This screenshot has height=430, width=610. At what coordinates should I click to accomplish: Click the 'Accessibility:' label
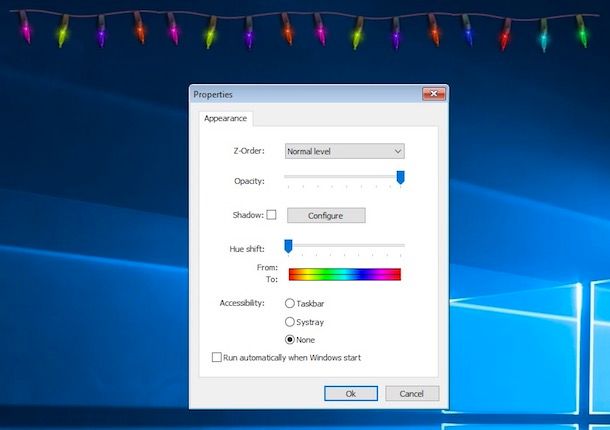[242, 303]
